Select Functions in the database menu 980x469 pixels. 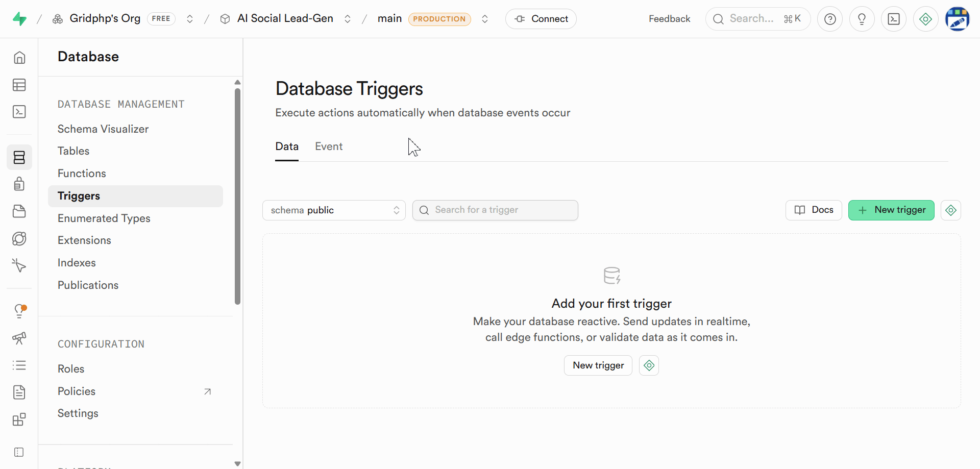point(82,174)
